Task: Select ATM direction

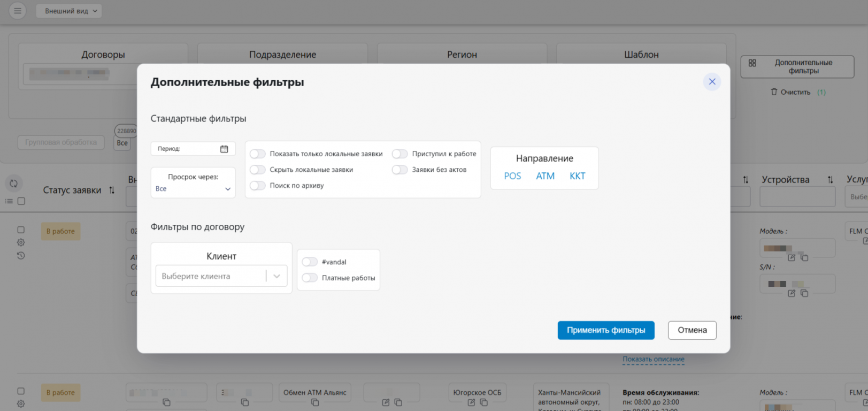Action: 545,176
